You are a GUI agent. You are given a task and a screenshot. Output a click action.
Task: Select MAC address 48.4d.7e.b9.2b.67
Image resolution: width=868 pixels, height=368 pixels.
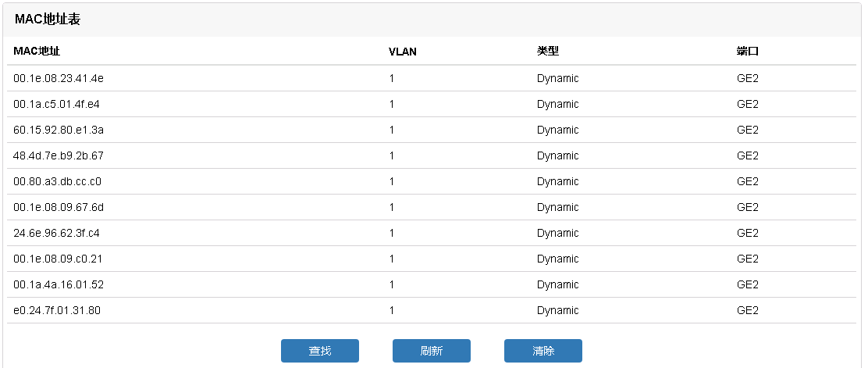58,155
